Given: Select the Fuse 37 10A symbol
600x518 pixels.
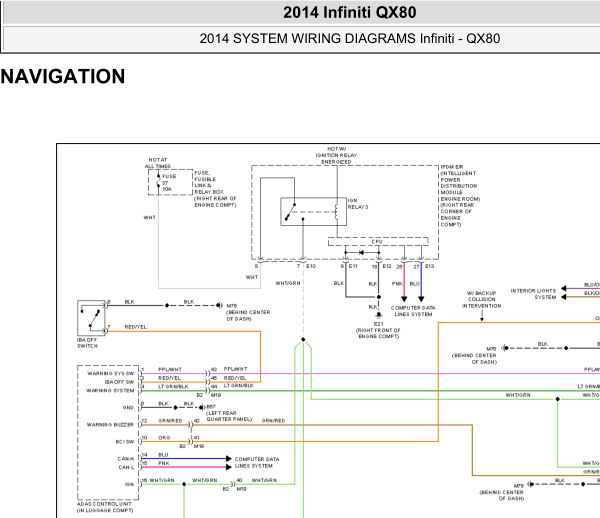Looking at the screenshot, I should [159, 182].
